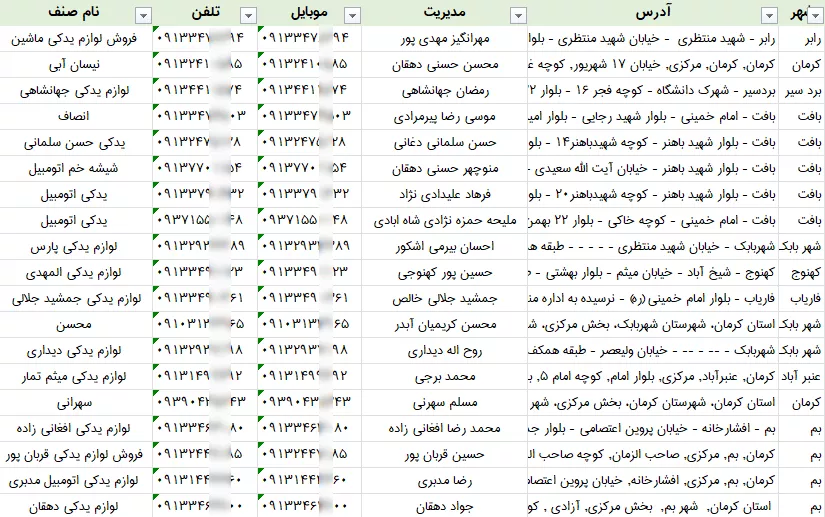The height and width of the screenshot is (517, 825).
Task: Select cell انصاف
Action: click(76, 117)
